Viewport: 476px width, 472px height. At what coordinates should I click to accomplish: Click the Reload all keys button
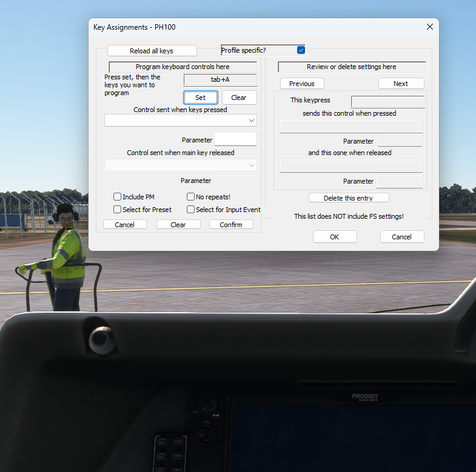[x=152, y=51]
